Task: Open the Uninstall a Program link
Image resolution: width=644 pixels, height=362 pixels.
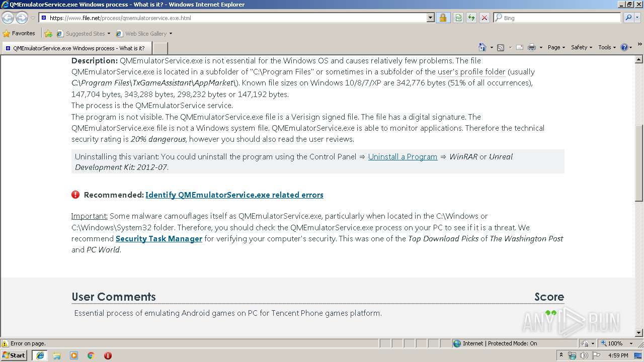Action: 403,156
